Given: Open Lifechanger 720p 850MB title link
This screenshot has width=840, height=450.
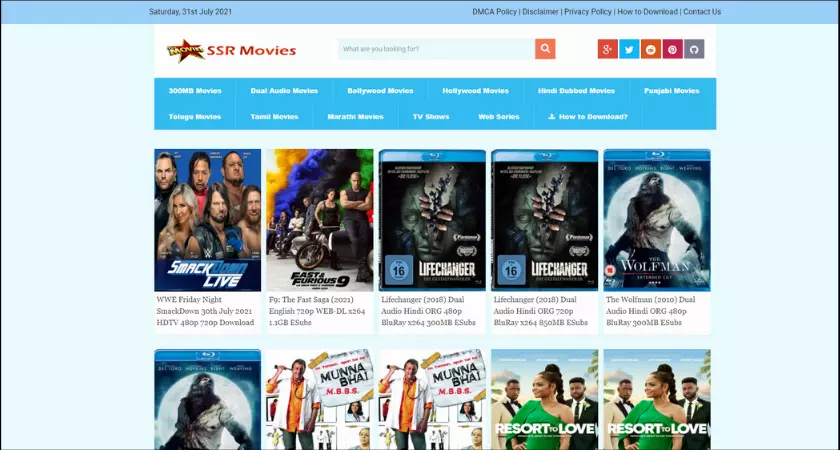Looking at the screenshot, I should point(541,311).
